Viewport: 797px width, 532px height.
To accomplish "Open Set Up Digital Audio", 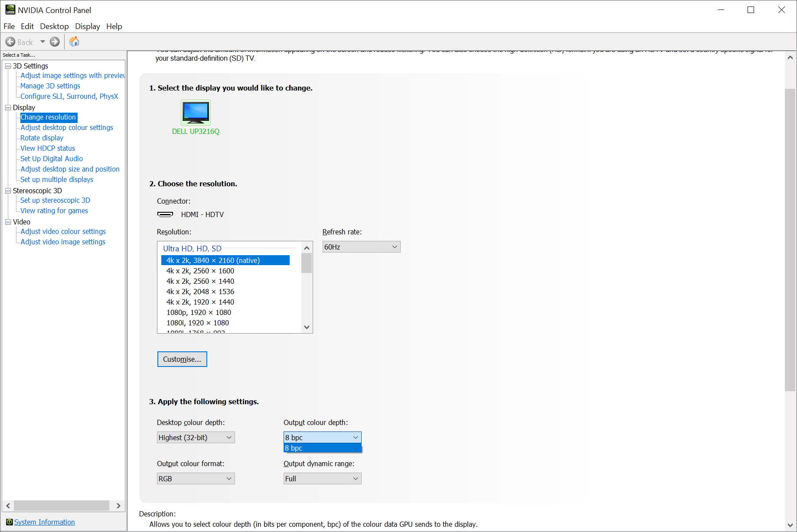I will click(52, 159).
